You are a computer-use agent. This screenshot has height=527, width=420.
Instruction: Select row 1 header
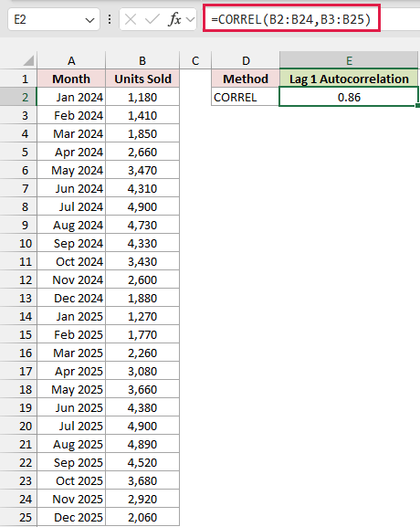(x=18, y=79)
